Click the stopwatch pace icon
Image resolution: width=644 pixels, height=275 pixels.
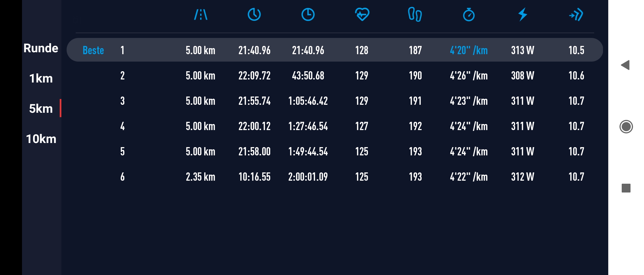point(469,15)
